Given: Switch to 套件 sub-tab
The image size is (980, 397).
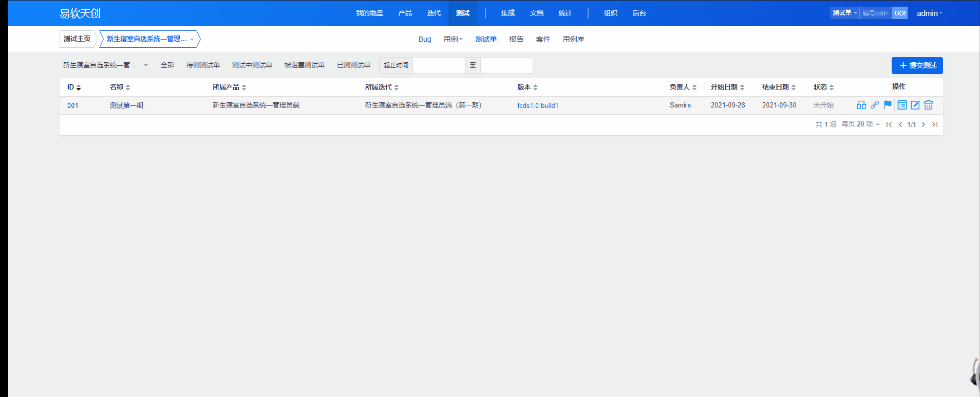Looking at the screenshot, I should coord(543,39).
